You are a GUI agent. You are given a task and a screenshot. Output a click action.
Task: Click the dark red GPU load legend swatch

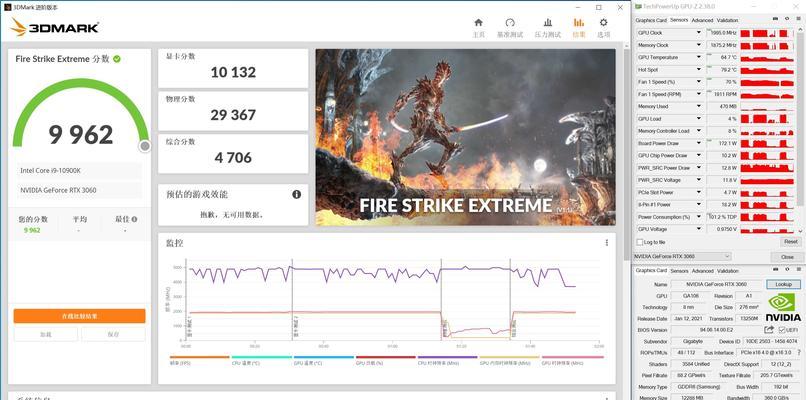(386, 357)
